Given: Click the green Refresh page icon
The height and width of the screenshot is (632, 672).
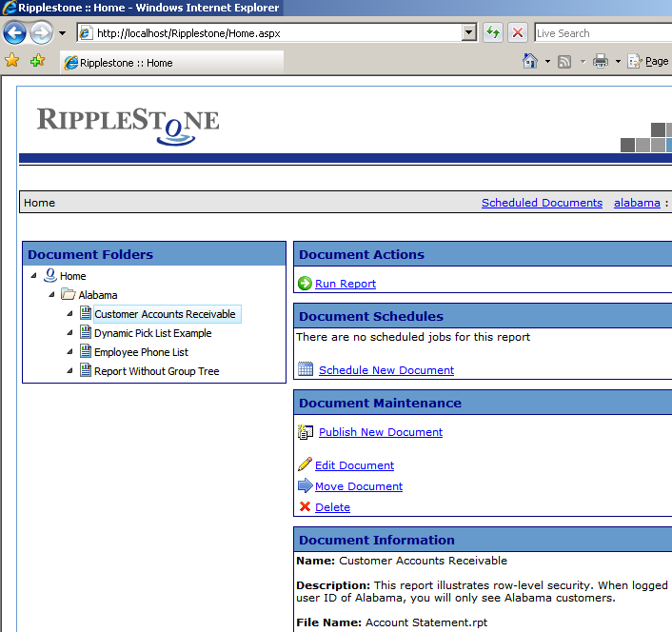Looking at the screenshot, I should pos(493,32).
